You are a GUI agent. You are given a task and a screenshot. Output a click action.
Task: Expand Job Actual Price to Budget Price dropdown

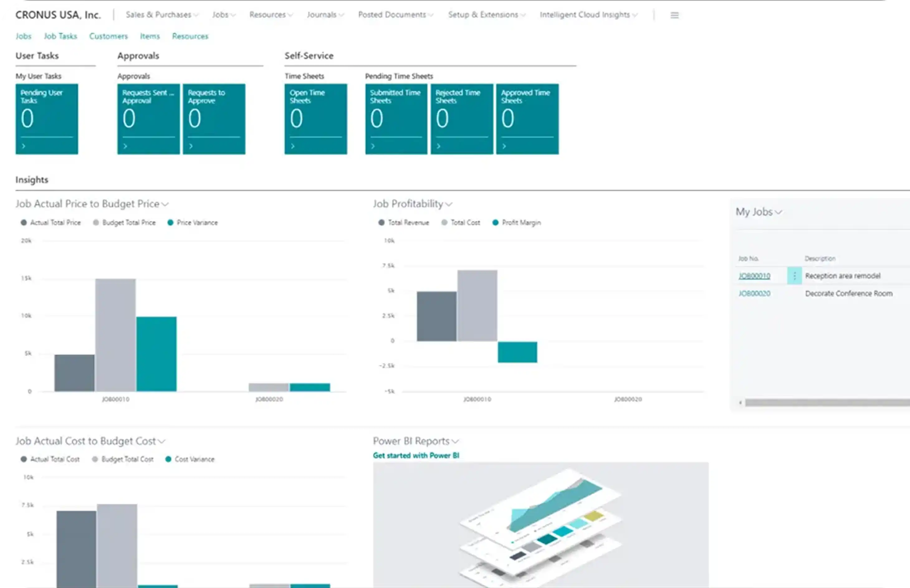pyautogui.click(x=165, y=204)
